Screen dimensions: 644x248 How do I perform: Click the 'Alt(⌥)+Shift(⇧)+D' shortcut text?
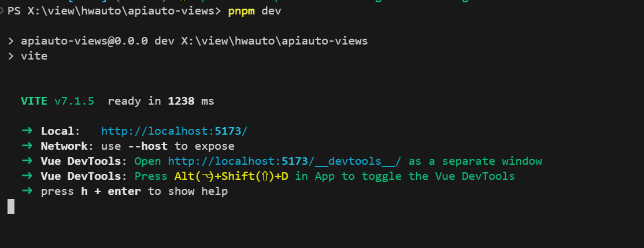coord(232,176)
